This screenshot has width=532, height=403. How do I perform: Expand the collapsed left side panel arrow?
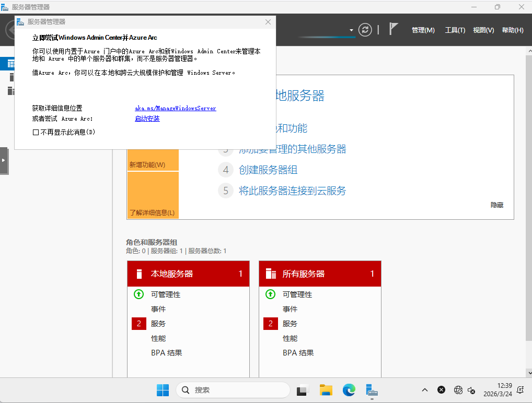point(4,160)
